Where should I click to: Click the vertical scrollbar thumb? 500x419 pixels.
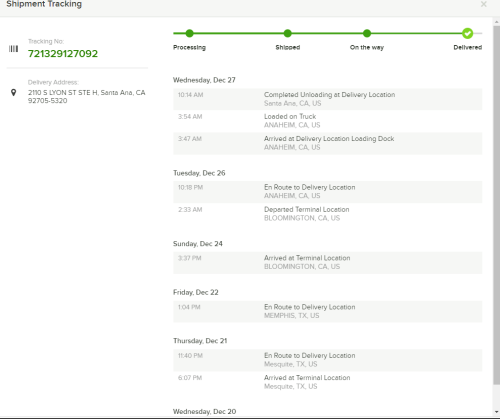(x=497, y=205)
